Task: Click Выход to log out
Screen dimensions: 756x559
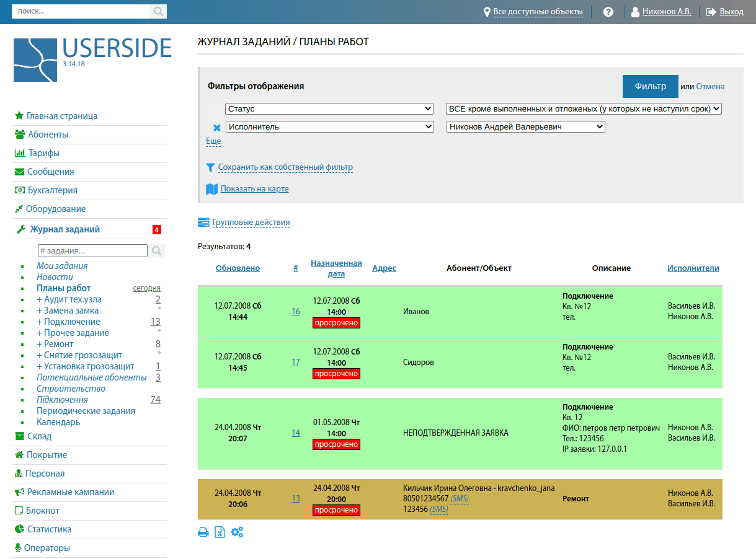Action: pyautogui.click(x=732, y=11)
